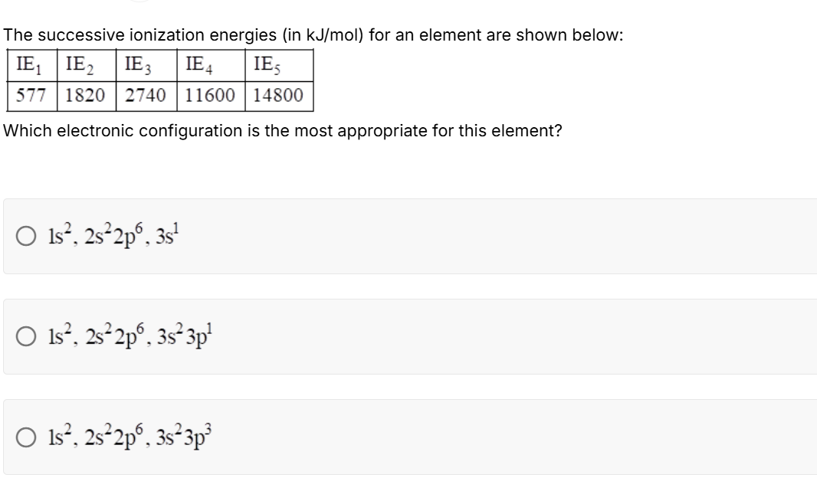
Task: Select the radio button for 1s², 2s²2p⁶, 3s²3p¹
Action: tap(25, 335)
